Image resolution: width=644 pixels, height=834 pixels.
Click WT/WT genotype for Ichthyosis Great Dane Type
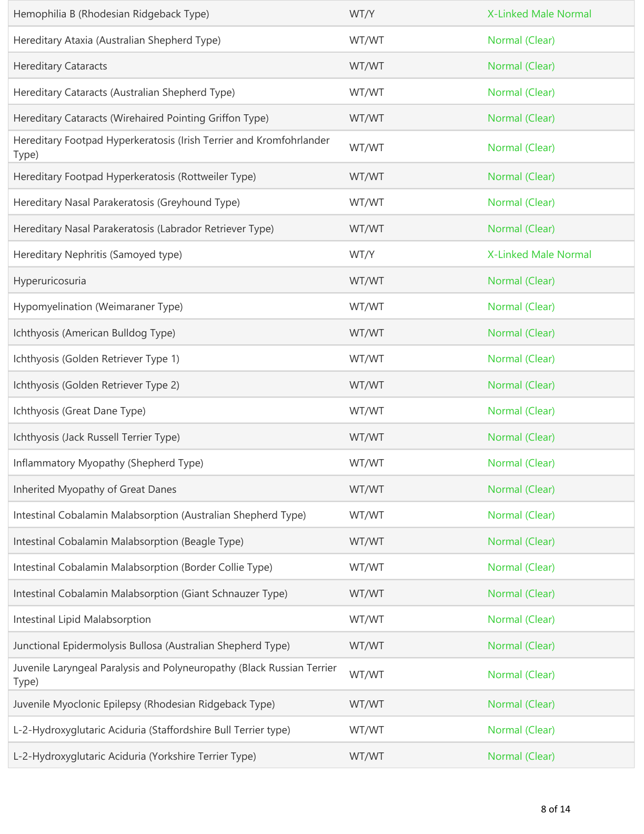tap(367, 411)
